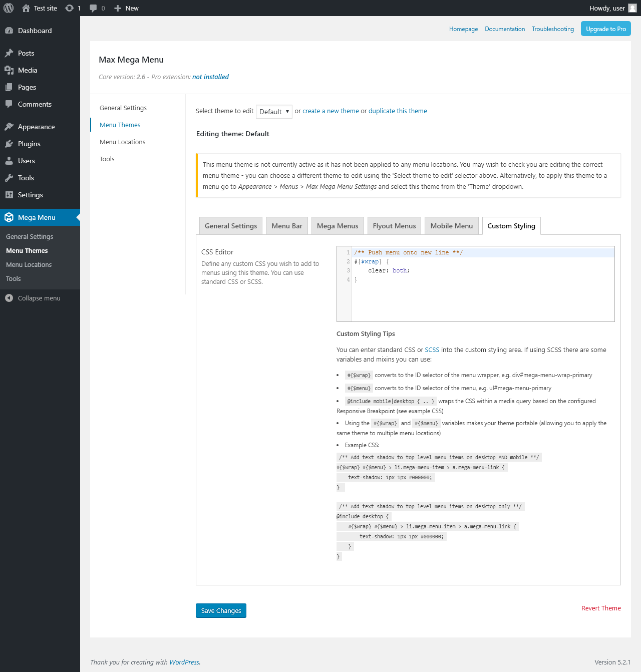Open the 'Select theme to edit' dropdown
This screenshot has width=641, height=672.
274,112
